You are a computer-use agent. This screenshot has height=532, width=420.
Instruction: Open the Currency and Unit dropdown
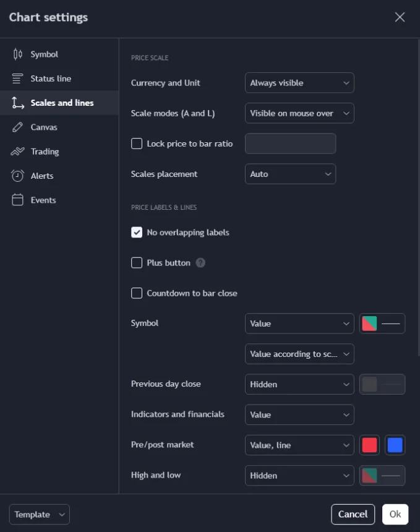299,83
